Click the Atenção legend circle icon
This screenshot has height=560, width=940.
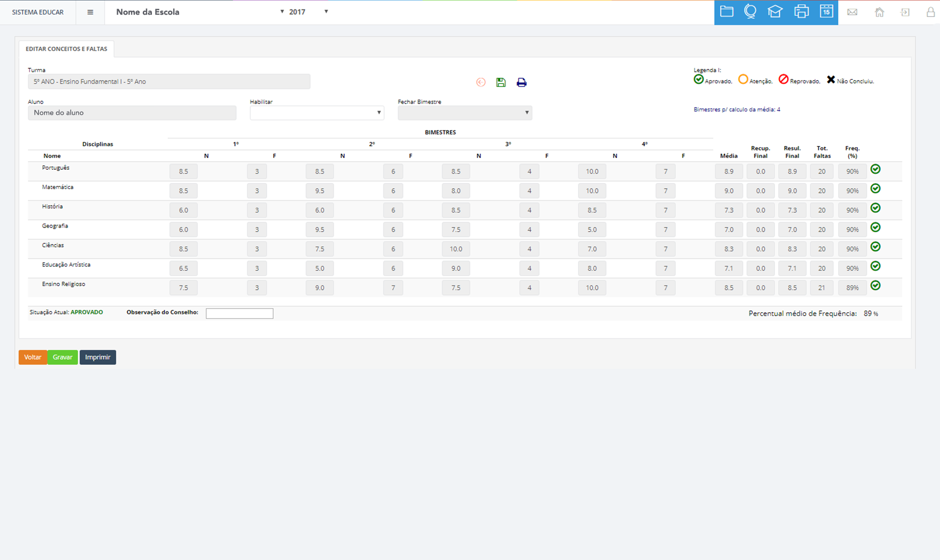coord(743,79)
